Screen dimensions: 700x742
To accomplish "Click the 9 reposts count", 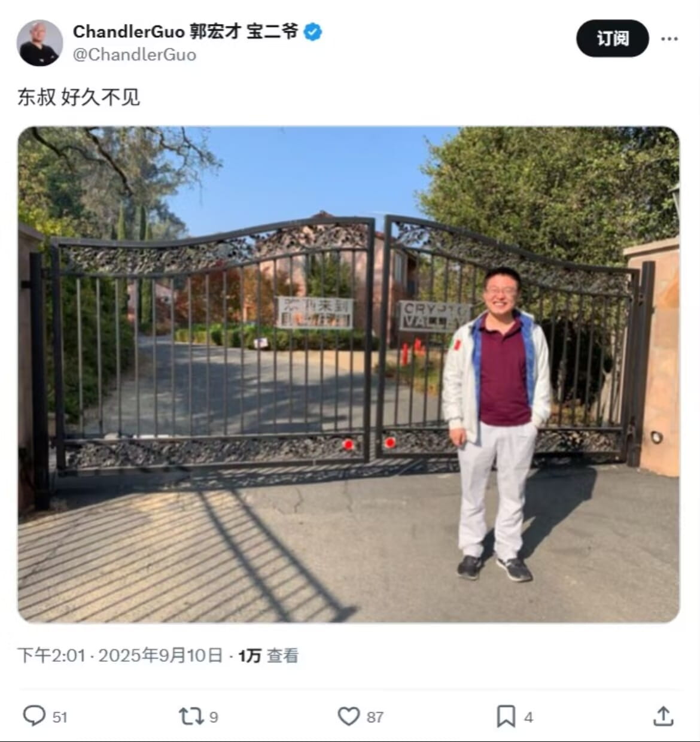I will tap(214, 717).
